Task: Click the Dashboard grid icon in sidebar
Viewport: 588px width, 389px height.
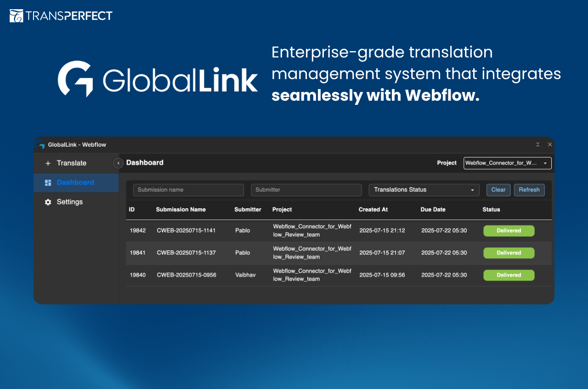Action: (x=48, y=183)
